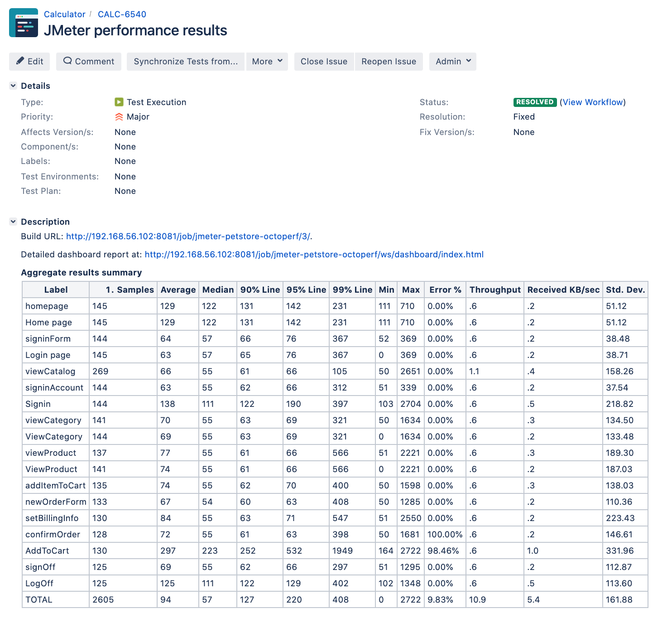Click the Signin label cell

click(56, 404)
